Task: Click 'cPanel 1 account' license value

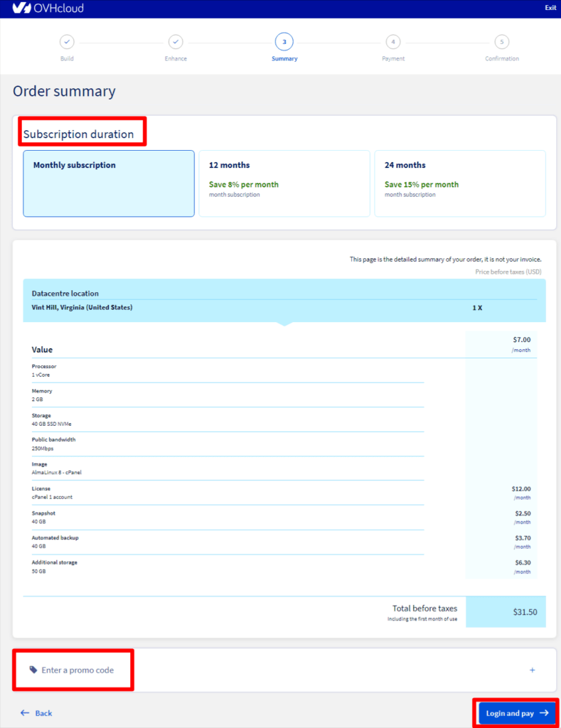Action: (x=52, y=497)
